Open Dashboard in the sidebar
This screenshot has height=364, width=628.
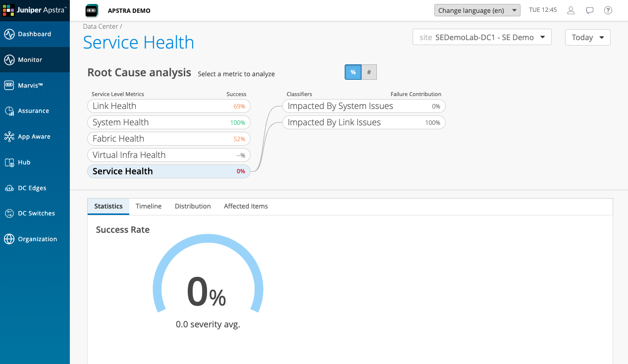pyautogui.click(x=35, y=34)
